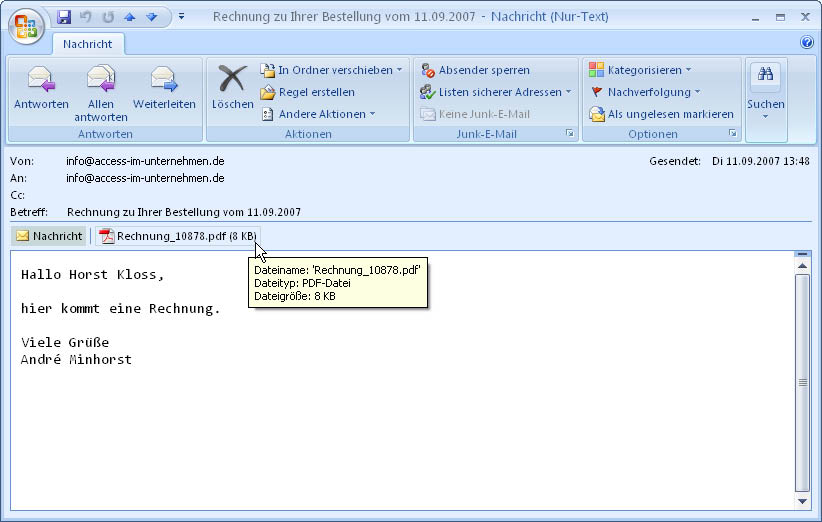Go to previous item with up arrow
This screenshot has height=522, width=822.
pos(129,17)
